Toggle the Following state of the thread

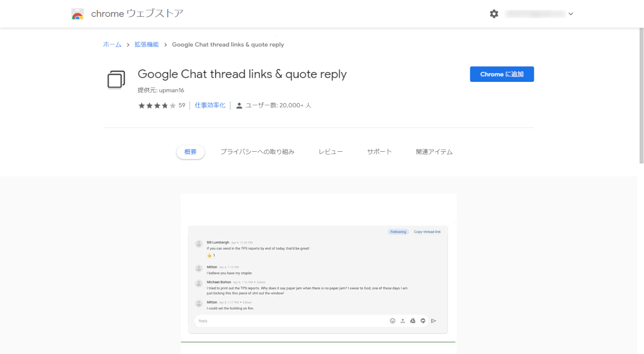[398, 231]
